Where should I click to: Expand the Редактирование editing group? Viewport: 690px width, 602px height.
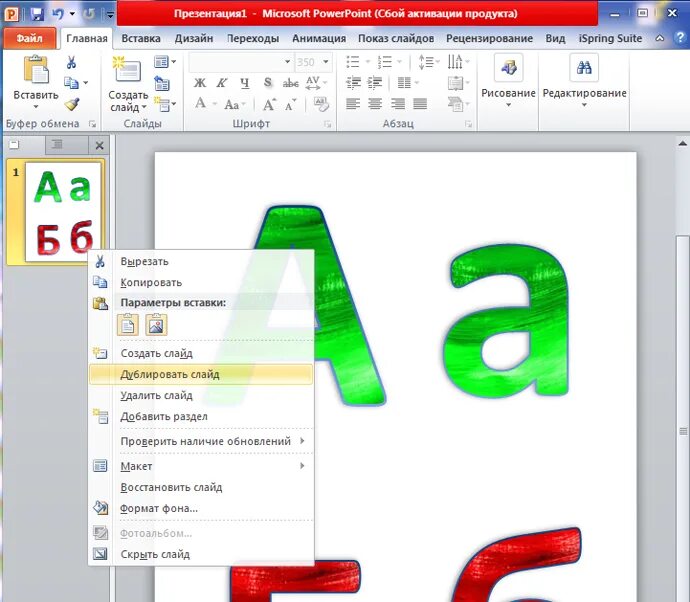click(x=584, y=82)
